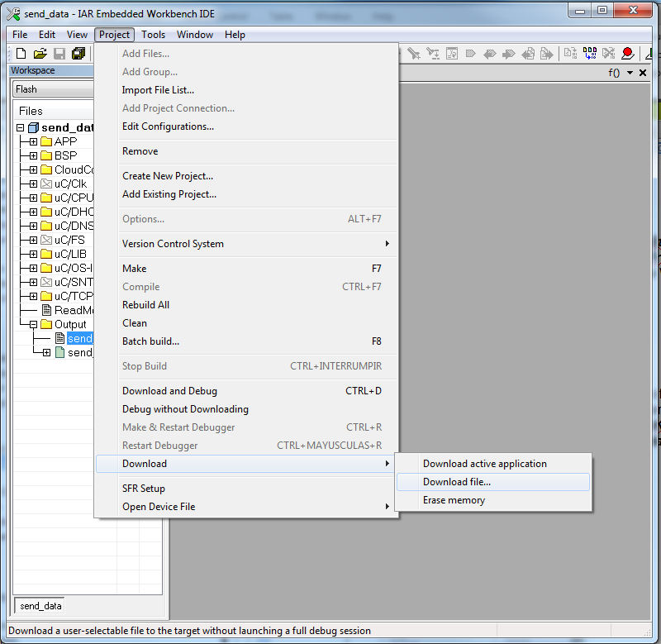Image resolution: width=661 pixels, height=644 pixels.
Task: Click the New Document toolbar icon
Action: pos(21,54)
